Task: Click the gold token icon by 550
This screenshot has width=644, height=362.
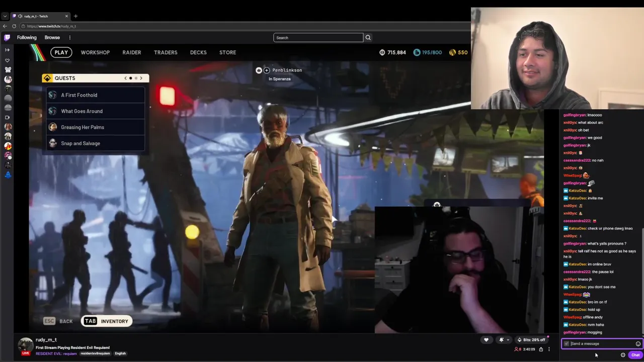Action: (x=452, y=52)
